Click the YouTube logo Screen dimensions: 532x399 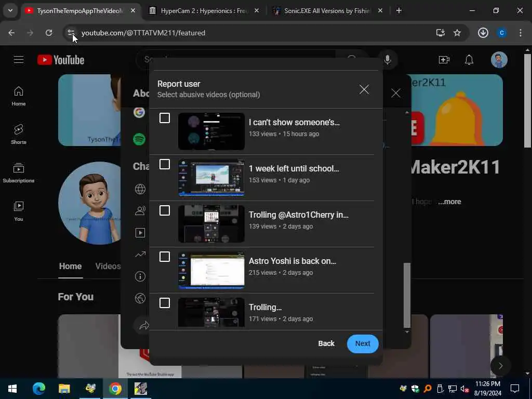click(x=61, y=60)
